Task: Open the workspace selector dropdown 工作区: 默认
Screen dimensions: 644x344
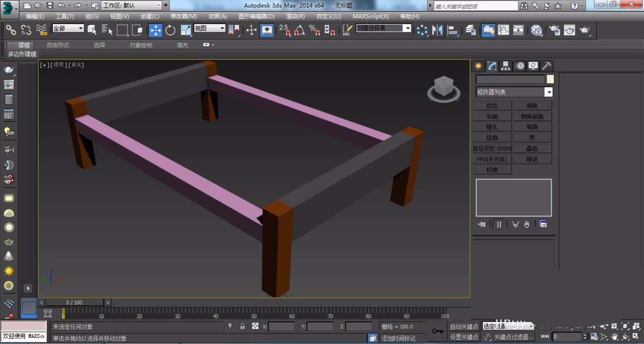Action: (x=132, y=5)
